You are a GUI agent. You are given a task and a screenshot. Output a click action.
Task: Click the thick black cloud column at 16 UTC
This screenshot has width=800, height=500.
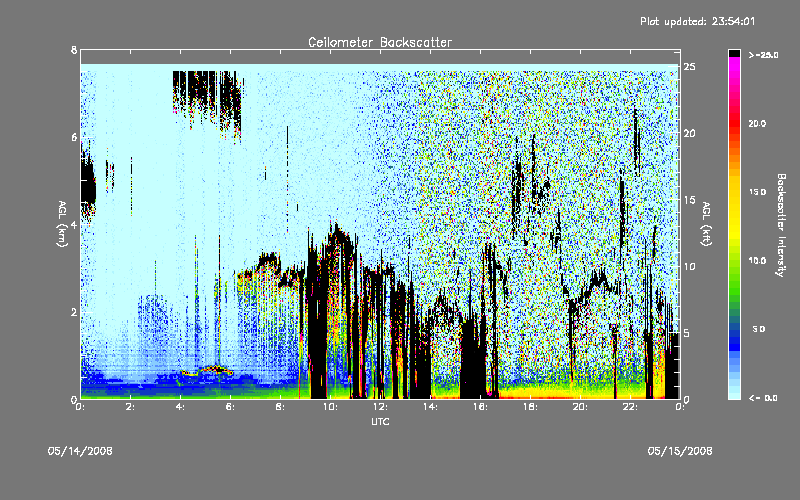[x=473, y=357]
